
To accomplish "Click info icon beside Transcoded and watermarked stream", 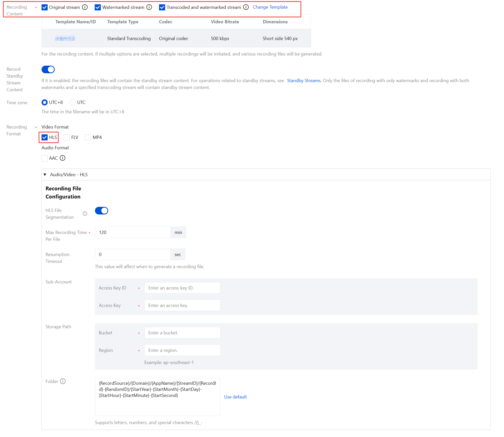I will [x=246, y=7].
